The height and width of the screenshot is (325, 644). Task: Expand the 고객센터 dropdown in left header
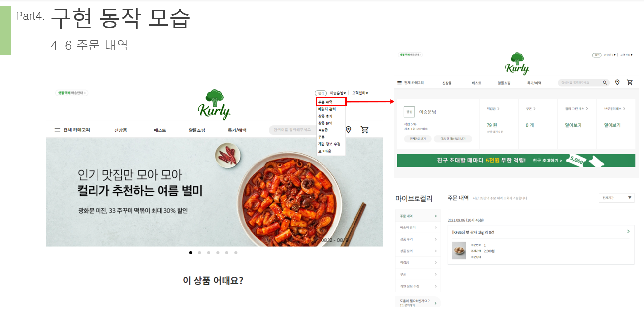360,93
